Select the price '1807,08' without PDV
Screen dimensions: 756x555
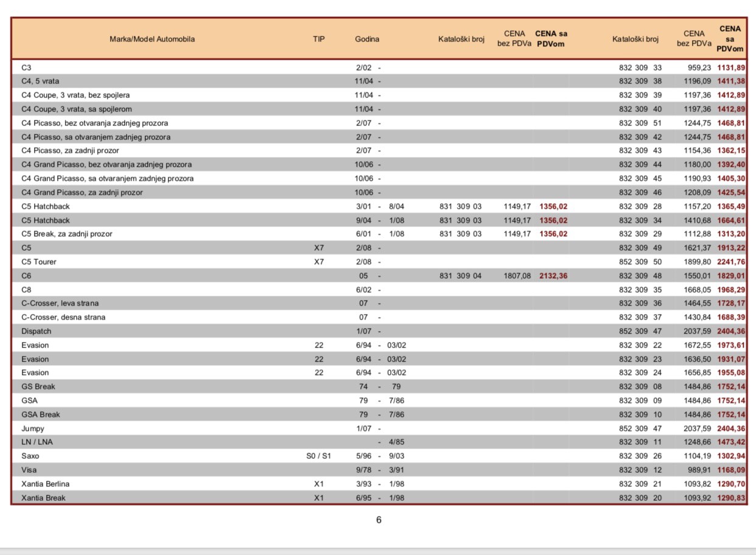tap(517, 276)
